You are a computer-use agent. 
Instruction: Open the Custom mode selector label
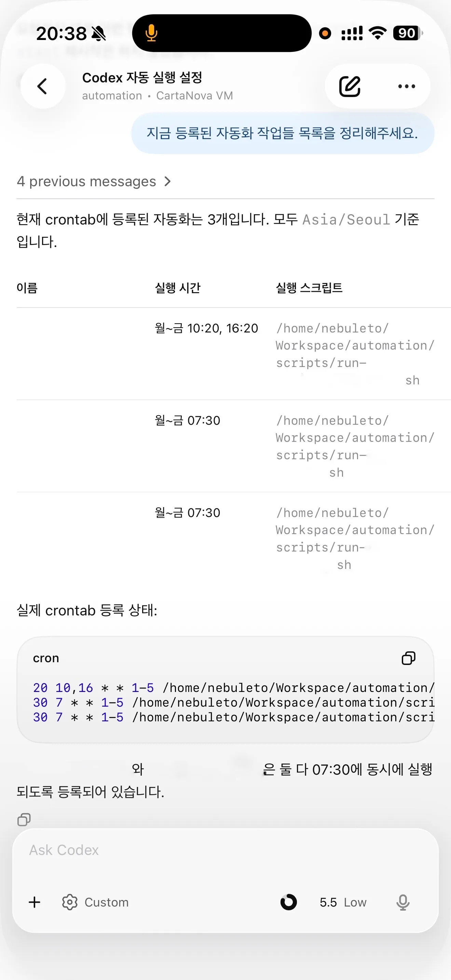point(107,902)
